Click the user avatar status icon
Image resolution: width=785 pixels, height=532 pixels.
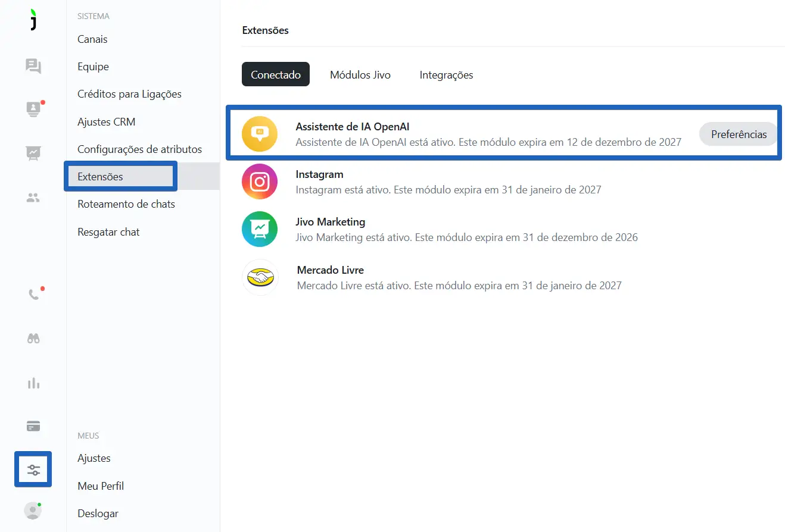pos(33,511)
